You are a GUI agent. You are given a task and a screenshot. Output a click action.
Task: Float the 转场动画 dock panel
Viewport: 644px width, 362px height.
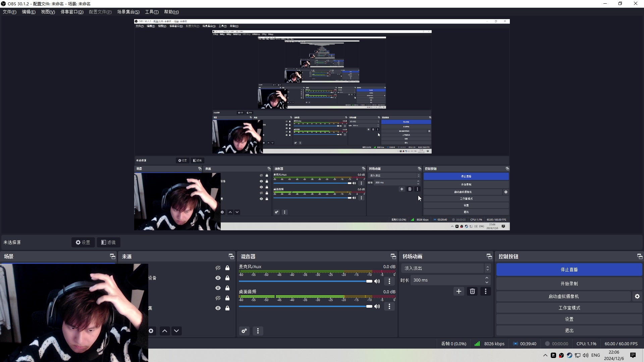489,256
